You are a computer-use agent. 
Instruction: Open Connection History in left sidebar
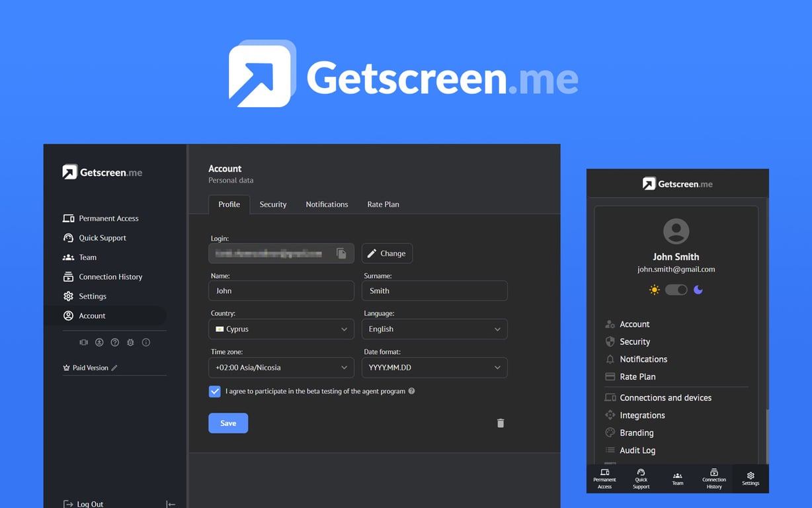[103, 277]
